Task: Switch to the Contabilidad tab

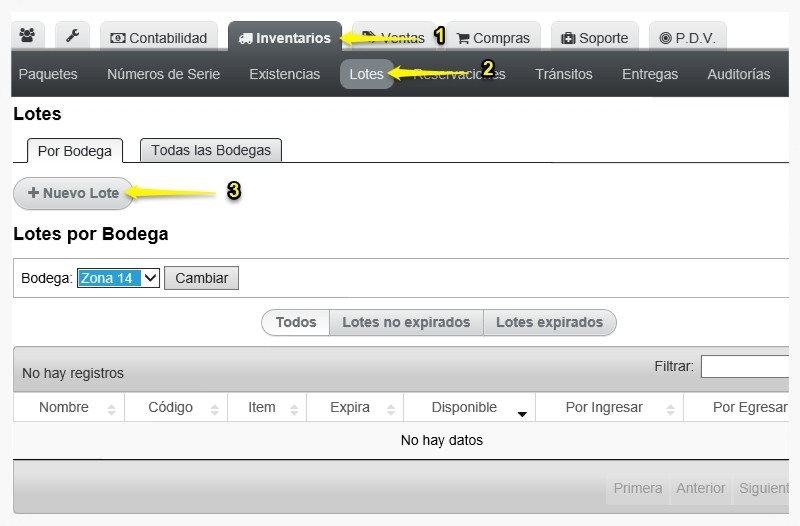Action: coord(159,38)
